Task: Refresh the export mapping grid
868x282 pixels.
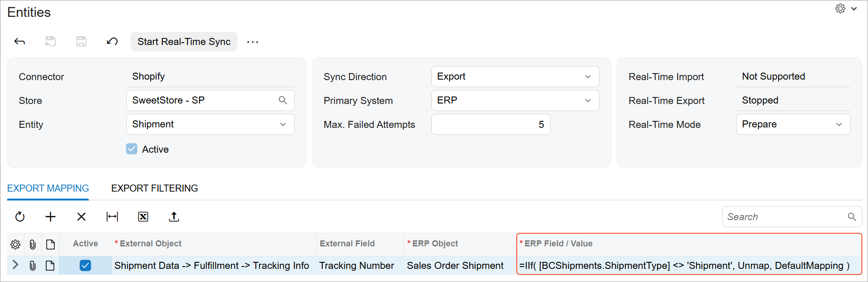Action: (20, 216)
